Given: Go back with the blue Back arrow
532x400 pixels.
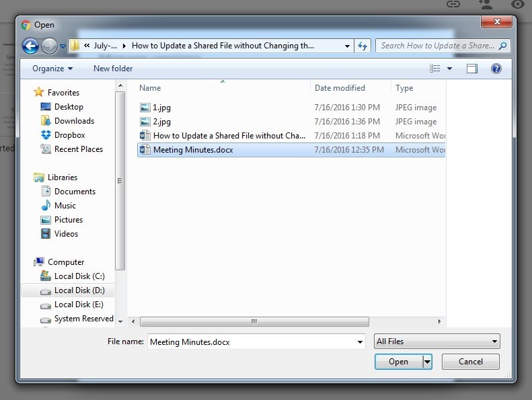Looking at the screenshot, I should pos(30,46).
